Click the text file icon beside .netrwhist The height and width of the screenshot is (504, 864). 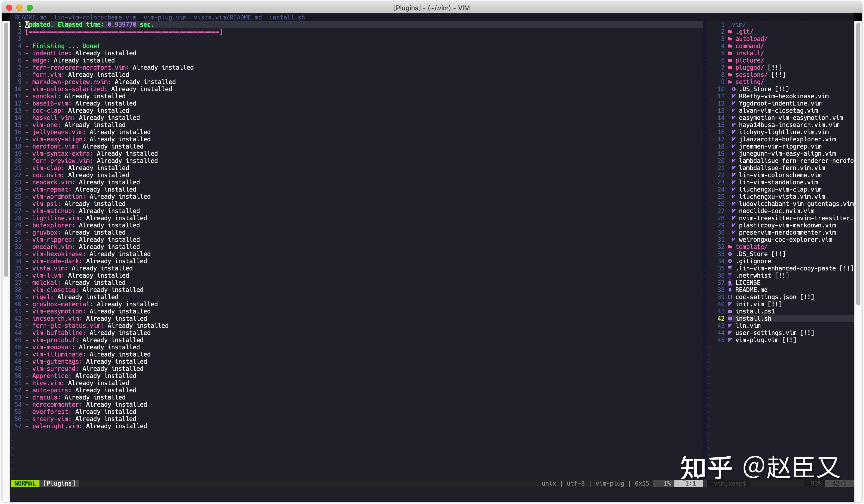pos(730,276)
